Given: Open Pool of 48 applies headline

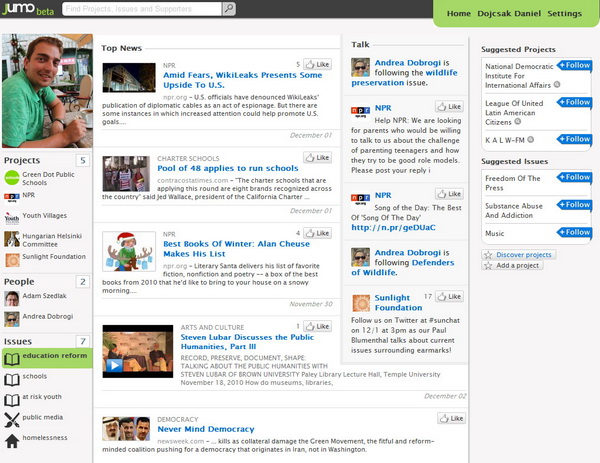Looking at the screenshot, I should (x=228, y=168).
